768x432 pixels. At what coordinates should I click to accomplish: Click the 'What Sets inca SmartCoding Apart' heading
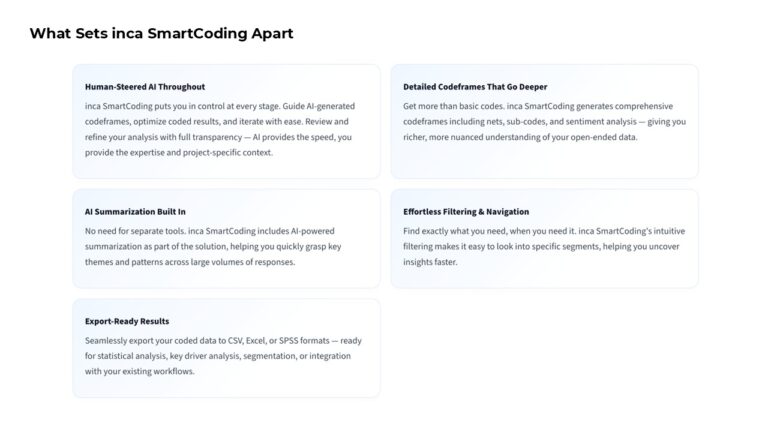pyautogui.click(x=161, y=33)
